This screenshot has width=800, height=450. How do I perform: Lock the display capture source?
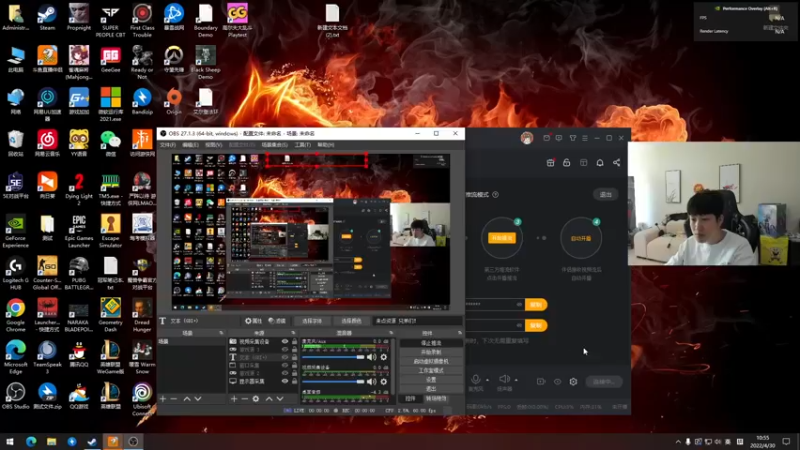tap(294, 381)
